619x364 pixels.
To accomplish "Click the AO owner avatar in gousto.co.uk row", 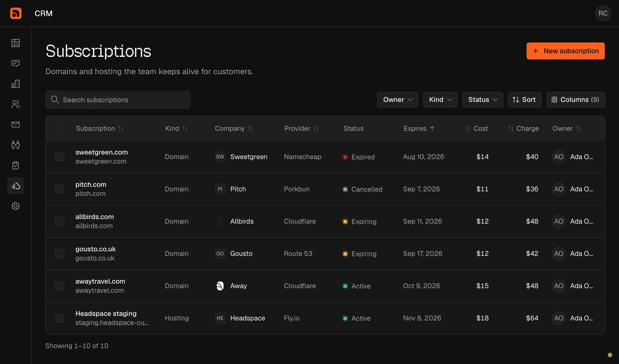I will tap(559, 254).
